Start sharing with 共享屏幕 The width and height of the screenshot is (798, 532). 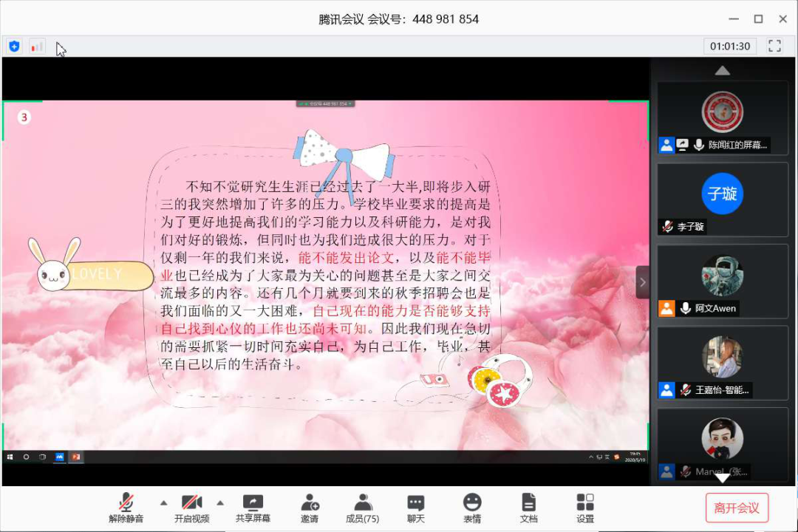coord(253,508)
